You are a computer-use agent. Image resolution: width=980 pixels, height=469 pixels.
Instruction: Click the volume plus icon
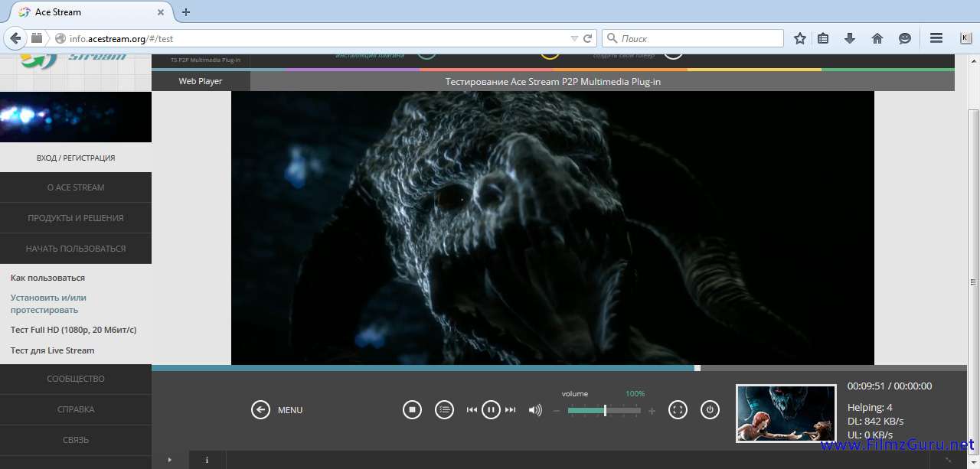click(x=652, y=411)
